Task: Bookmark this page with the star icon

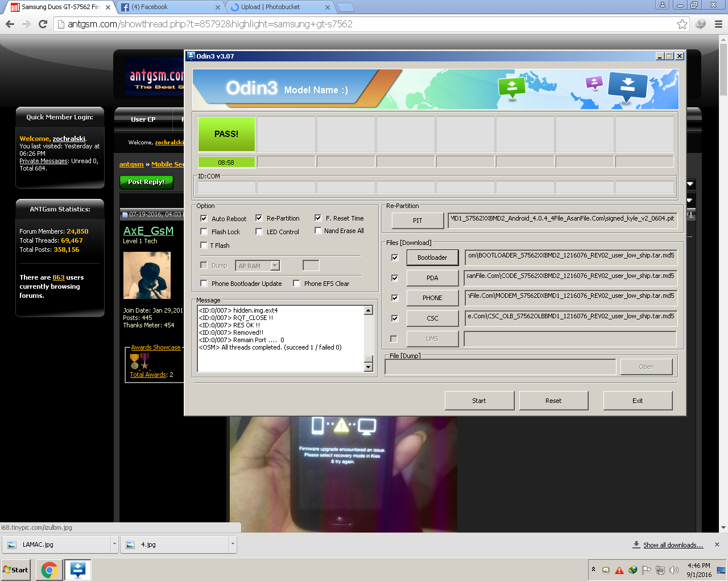Action: pos(682,24)
